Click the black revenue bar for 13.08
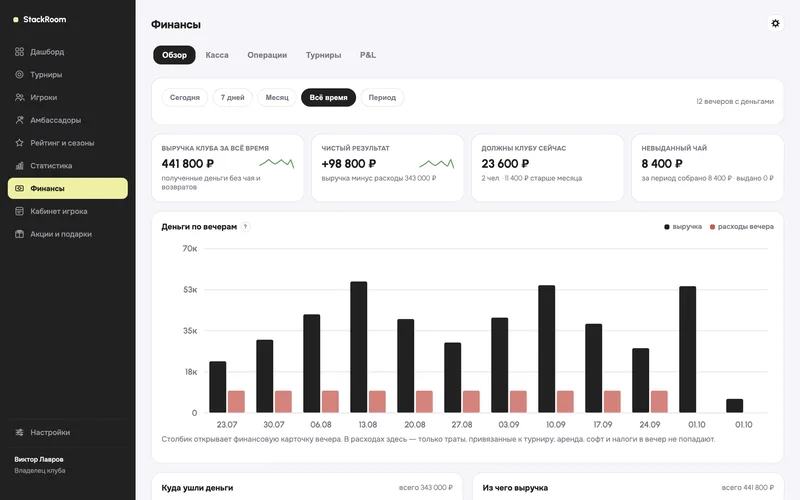Screen dimensions: 800x500 [x=359, y=347]
